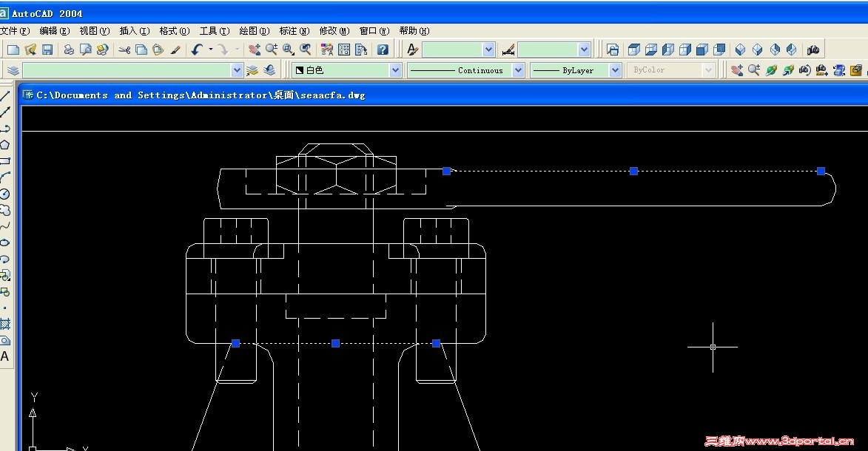Open Plot Preview
Viewport: 868px width, 451px height.
tap(85, 50)
